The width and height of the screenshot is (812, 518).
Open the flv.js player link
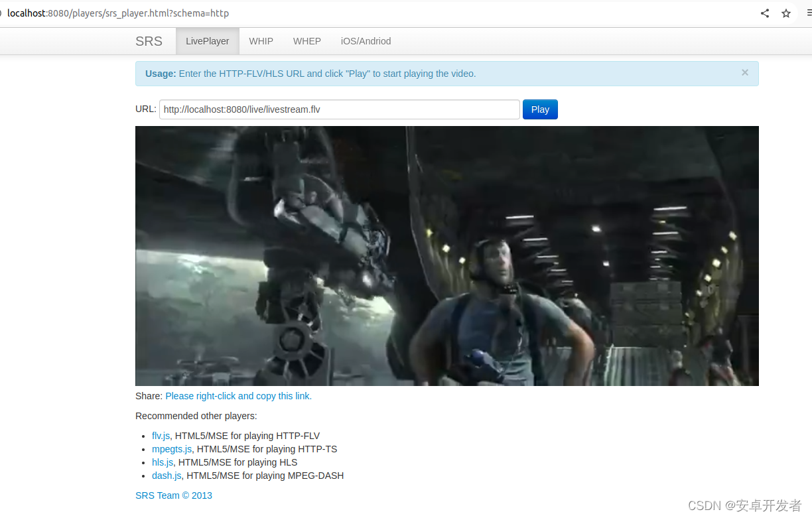pos(161,436)
